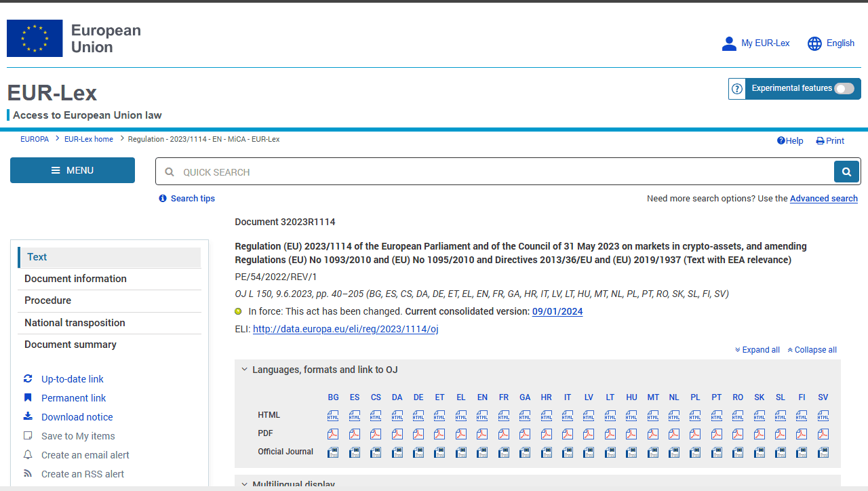Download the PDF in Finnish (FI)
Image resolution: width=868 pixels, height=491 pixels.
[x=802, y=434]
